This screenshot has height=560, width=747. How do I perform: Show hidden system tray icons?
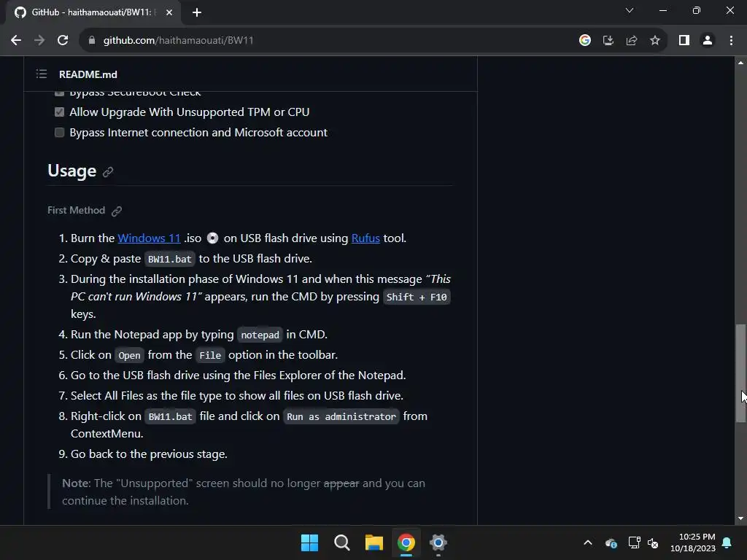point(588,542)
